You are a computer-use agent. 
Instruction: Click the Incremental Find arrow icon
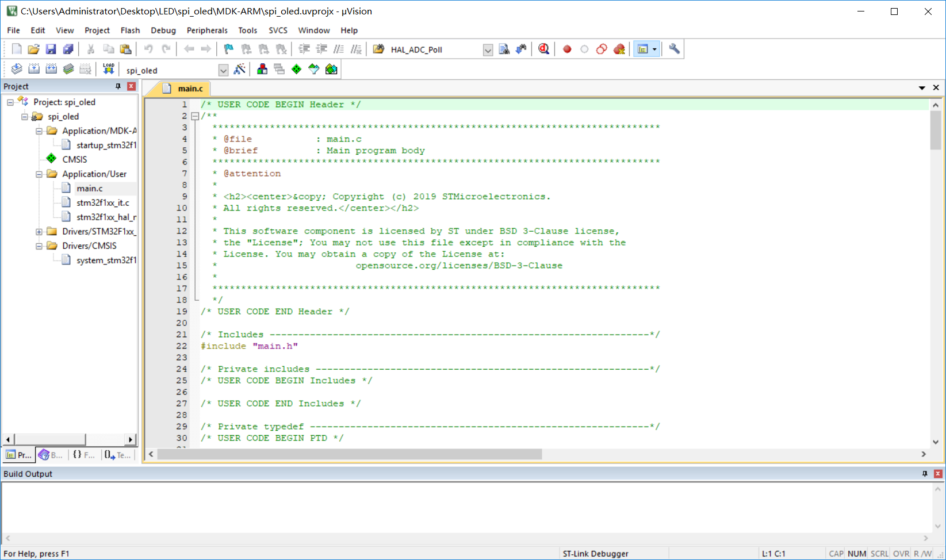pos(521,49)
